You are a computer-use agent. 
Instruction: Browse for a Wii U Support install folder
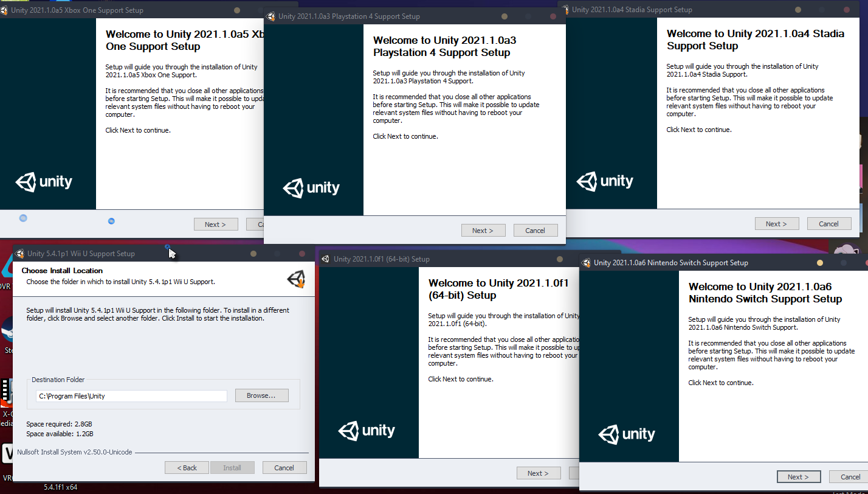click(261, 395)
